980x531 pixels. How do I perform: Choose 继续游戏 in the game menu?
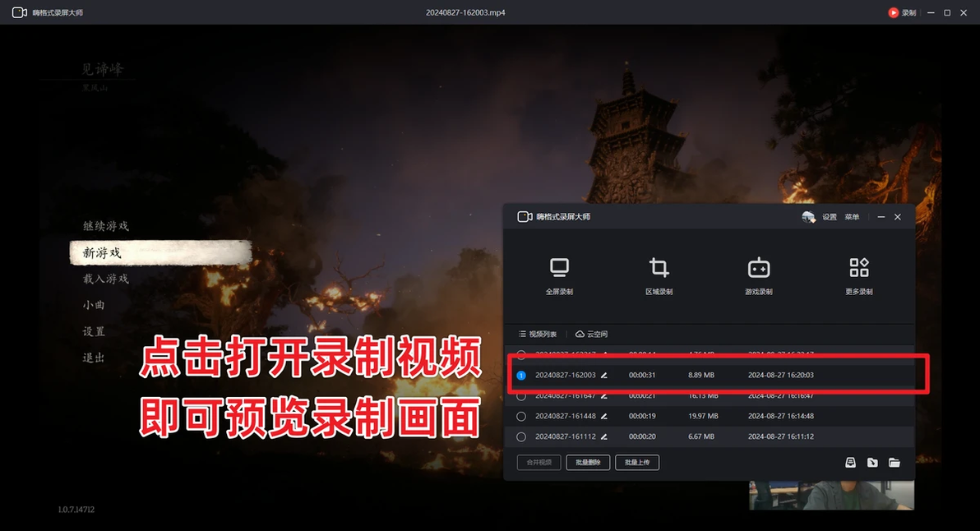(106, 226)
